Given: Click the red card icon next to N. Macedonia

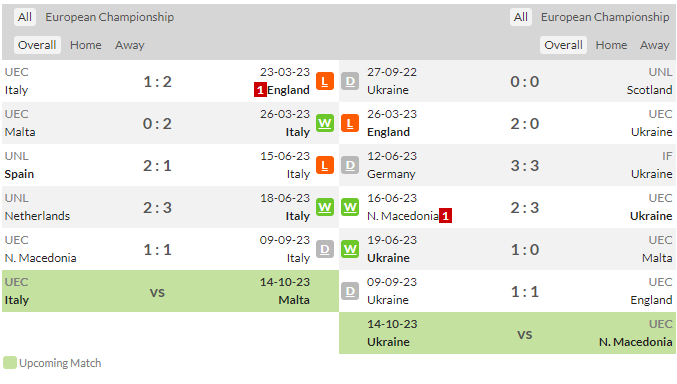Looking at the screenshot, I should pos(446,216).
